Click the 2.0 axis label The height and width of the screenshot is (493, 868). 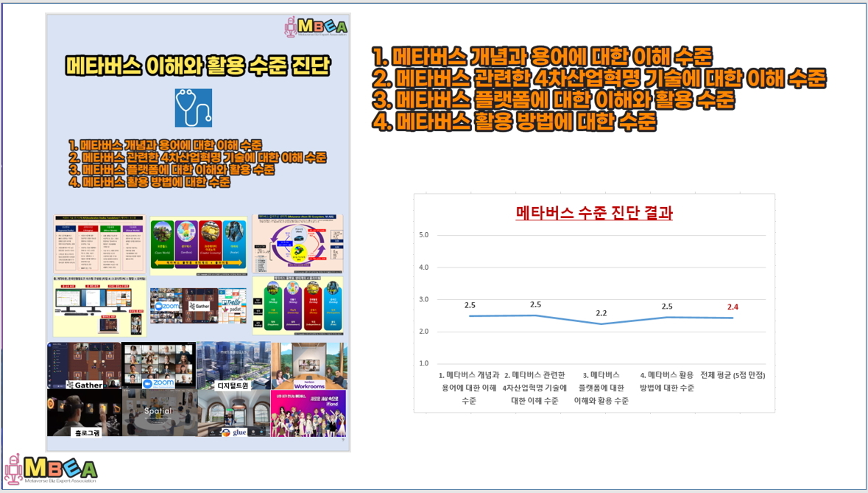[x=423, y=332]
